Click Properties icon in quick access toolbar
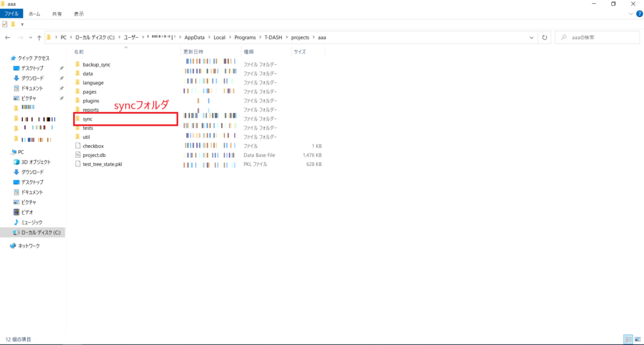644x345 pixels. click(5, 24)
